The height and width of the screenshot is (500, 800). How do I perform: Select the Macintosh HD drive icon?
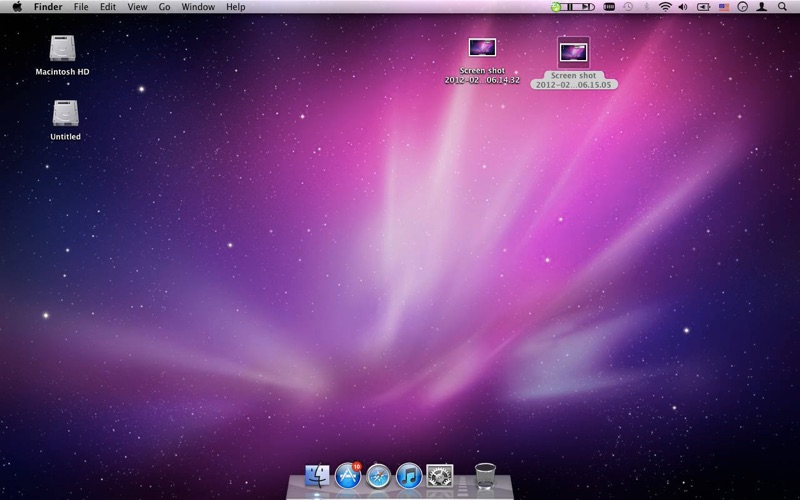coord(62,48)
